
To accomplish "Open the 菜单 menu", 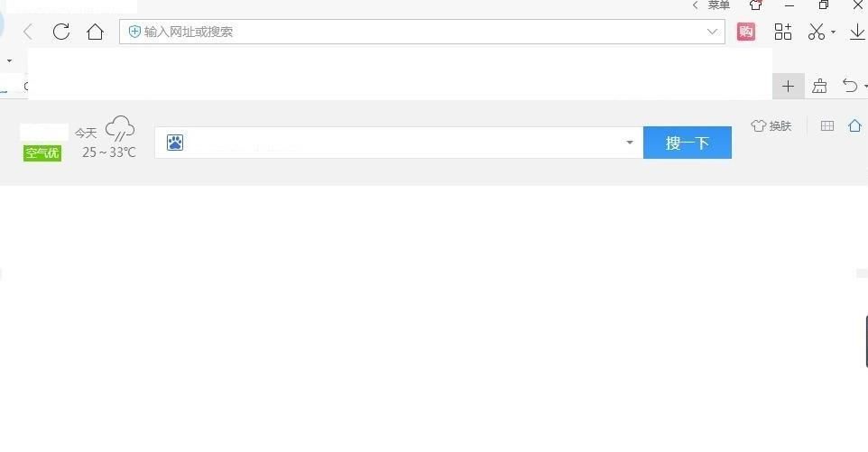I will 718,5.
